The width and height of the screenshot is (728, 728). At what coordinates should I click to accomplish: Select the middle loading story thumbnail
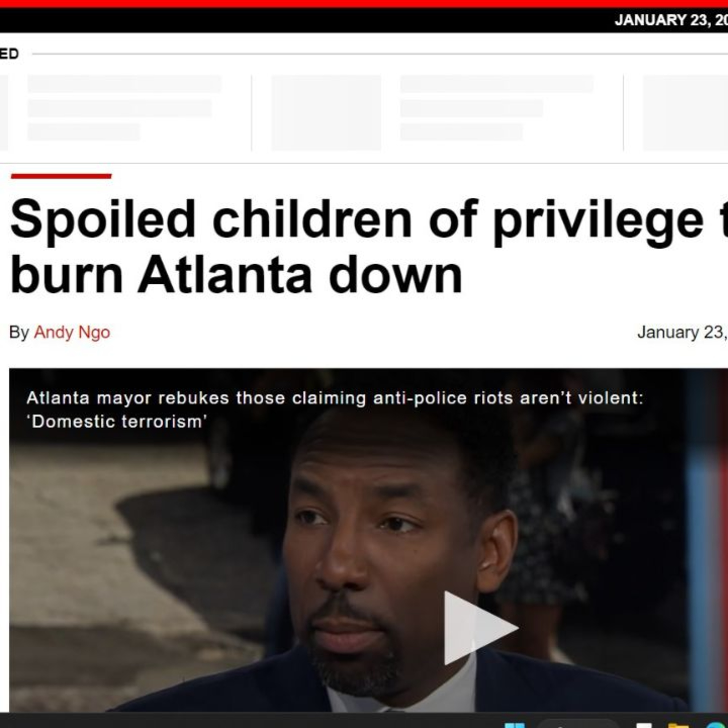[x=326, y=113]
